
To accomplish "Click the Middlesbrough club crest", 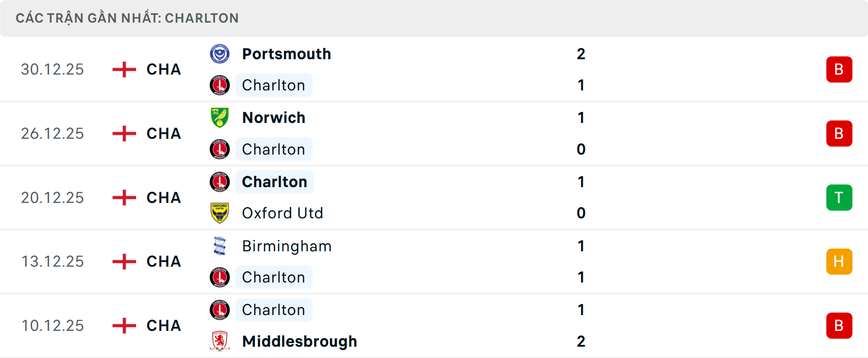I will click(x=220, y=341).
